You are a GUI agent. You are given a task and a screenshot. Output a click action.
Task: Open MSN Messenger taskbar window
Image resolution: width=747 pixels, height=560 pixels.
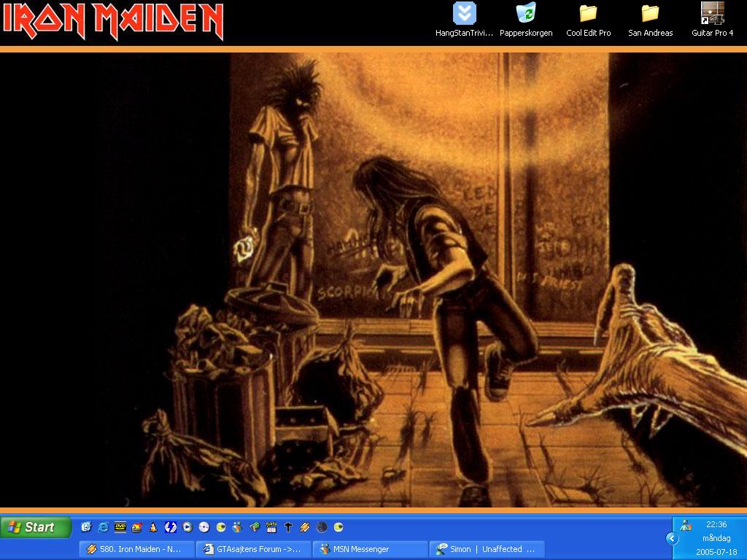370,549
